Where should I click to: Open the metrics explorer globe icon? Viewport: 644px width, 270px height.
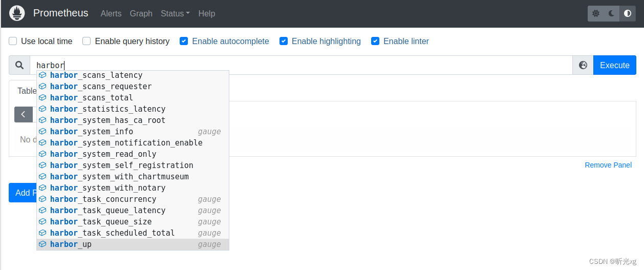click(x=583, y=65)
